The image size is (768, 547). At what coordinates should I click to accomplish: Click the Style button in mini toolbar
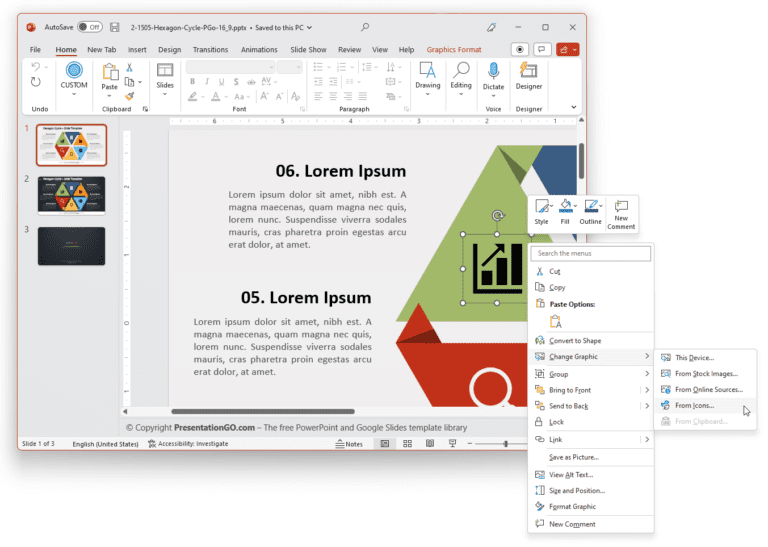click(542, 212)
